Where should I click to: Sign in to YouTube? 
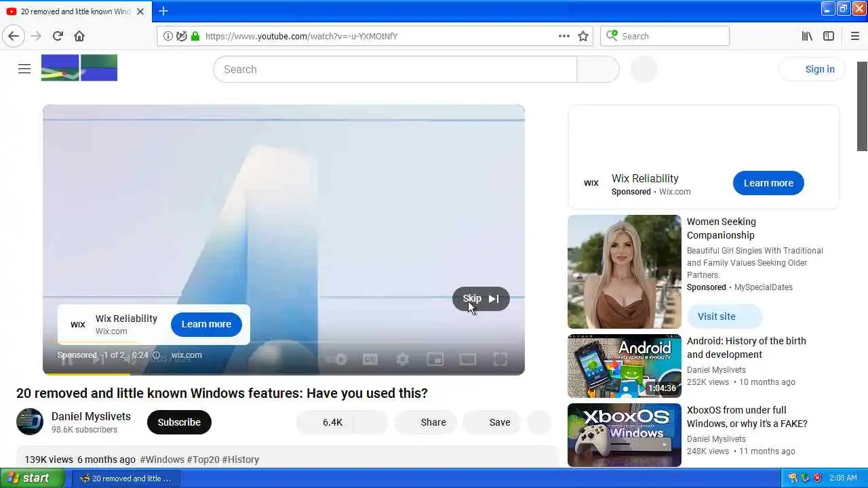point(812,69)
